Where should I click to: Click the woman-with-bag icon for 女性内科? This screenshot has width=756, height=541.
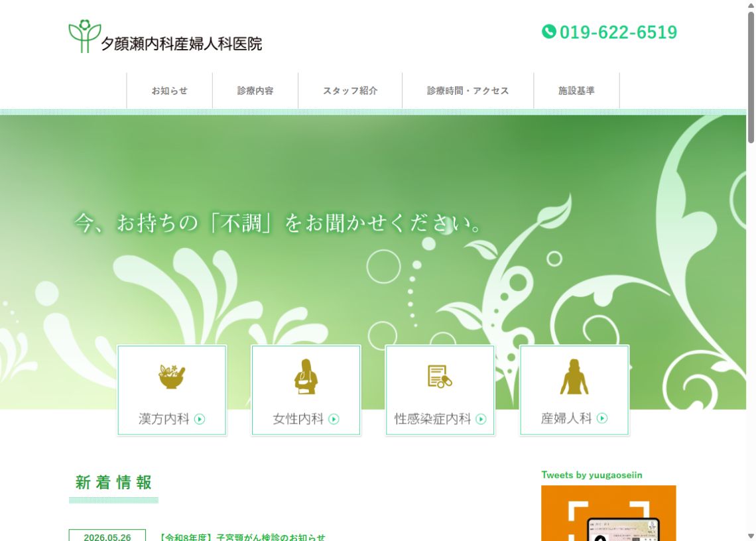pyautogui.click(x=306, y=377)
